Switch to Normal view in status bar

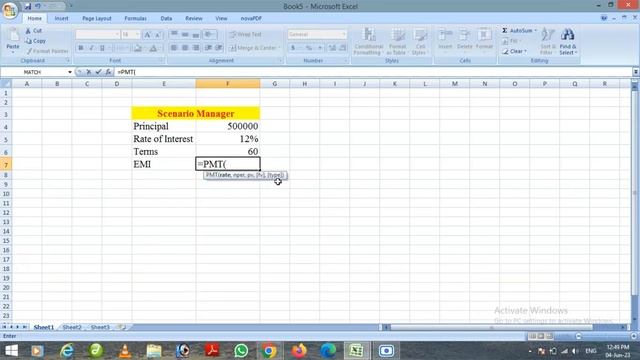532,336
